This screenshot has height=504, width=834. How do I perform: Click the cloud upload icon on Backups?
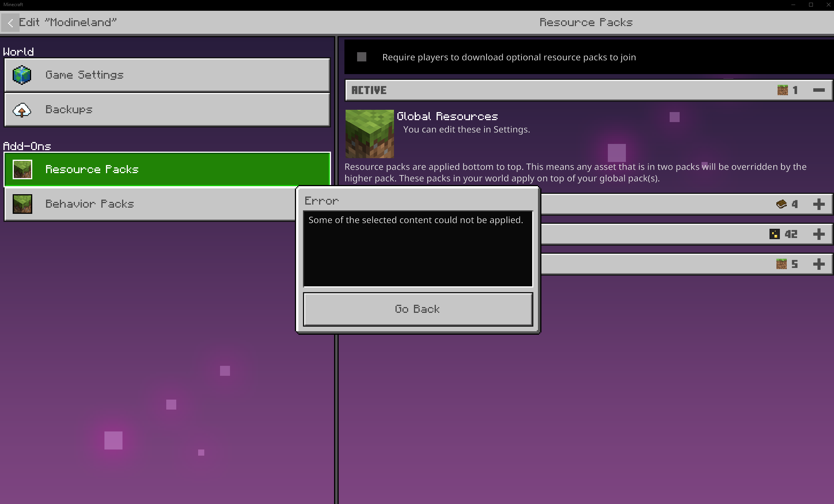[22, 110]
